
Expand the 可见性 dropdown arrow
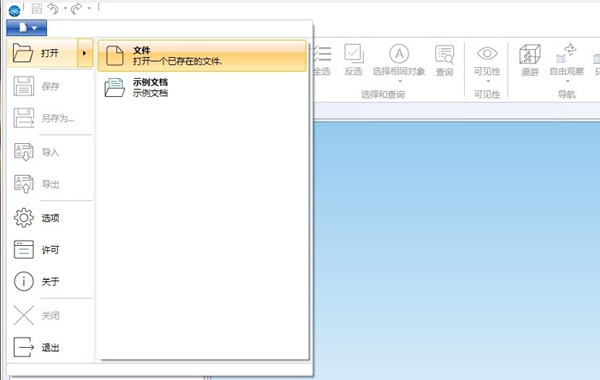pyautogui.click(x=488, y=81)
